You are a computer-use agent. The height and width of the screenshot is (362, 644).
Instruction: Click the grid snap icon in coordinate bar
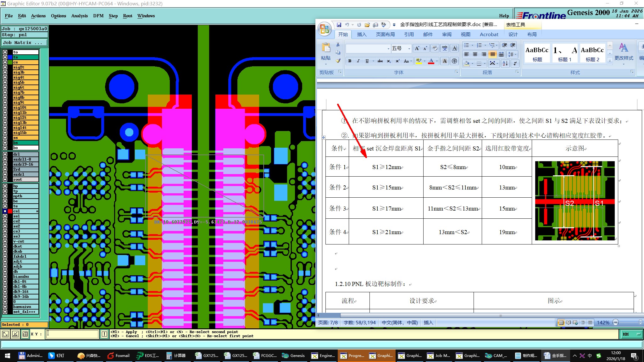pyautogui.click(x=25, y=334)
